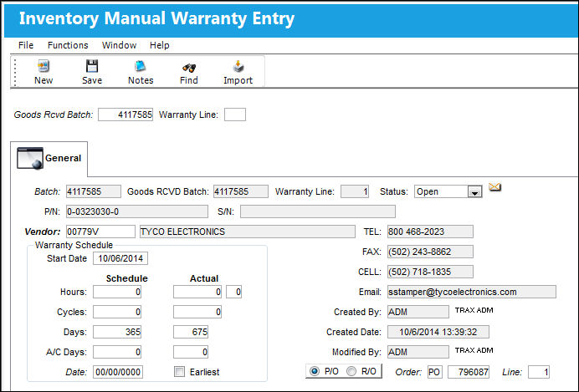Click the Schedule Days field showing 365

[117, 332]
